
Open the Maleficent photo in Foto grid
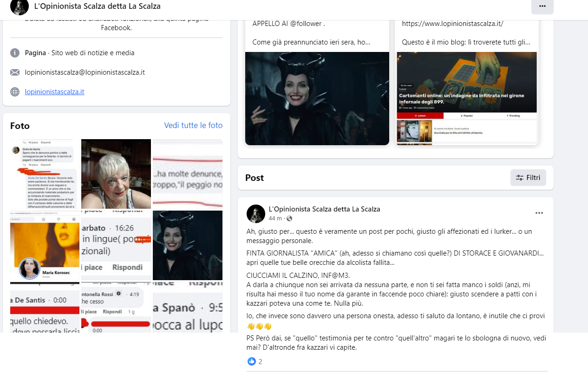click(188, 245)
